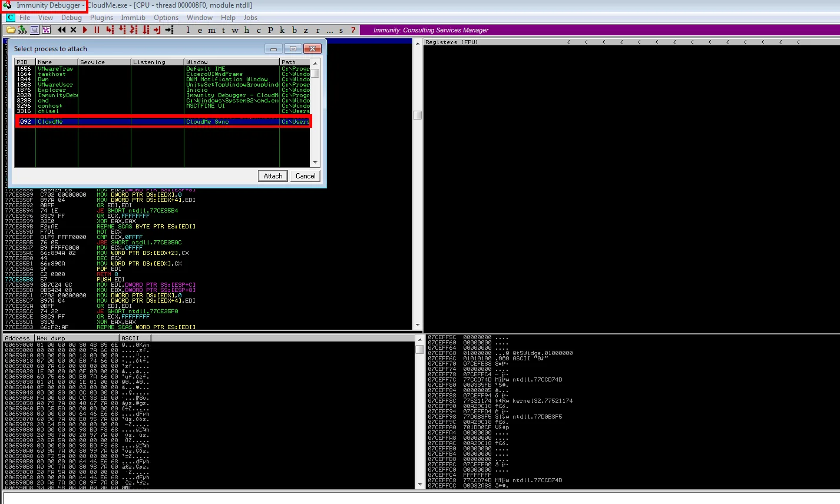840x504 pixels.
Task: Select the conhost process row
Action: [163, 105]
